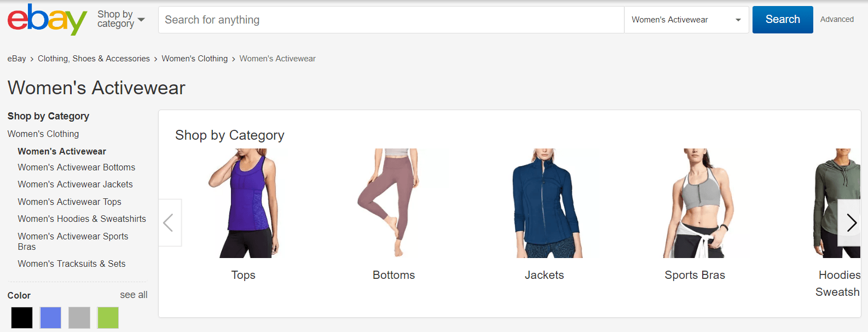The image size is (868, 332).
Task: Click the blue Search button
Action: (783, 20)
